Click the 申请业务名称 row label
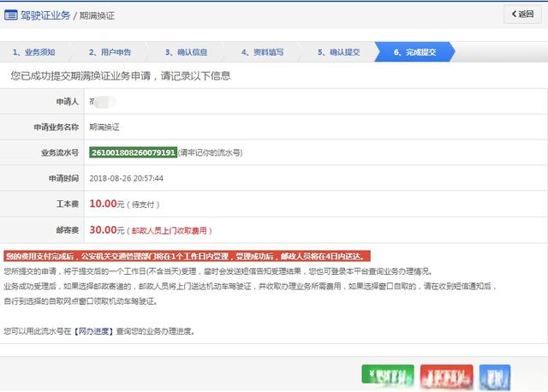 pos(56,128)
